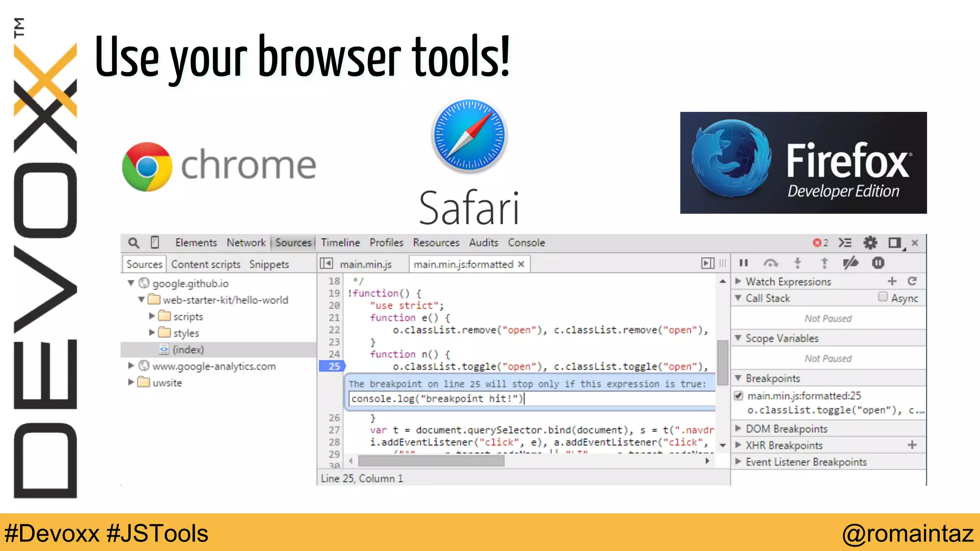Add a watch expression plus icon
The image size is (980, 551).
click(892, 281)
